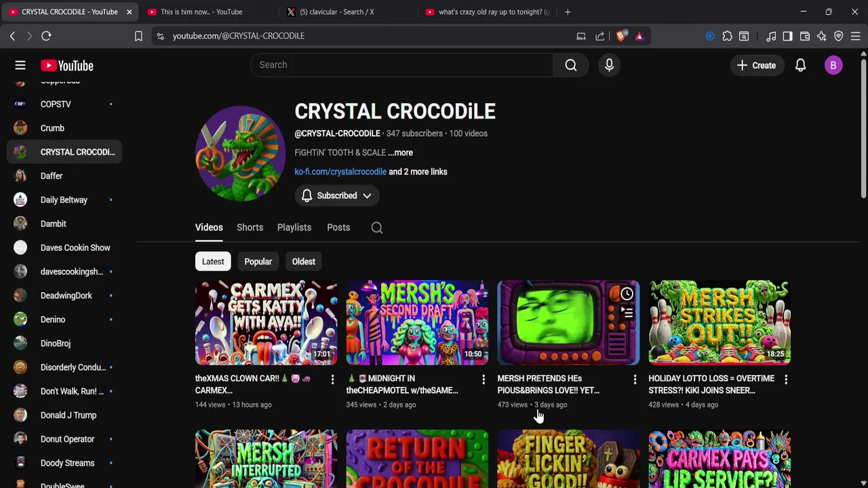Open DeadwingDork channel in sidebar
Viewport: 868px width, 488px height.
tap(64, 296)
